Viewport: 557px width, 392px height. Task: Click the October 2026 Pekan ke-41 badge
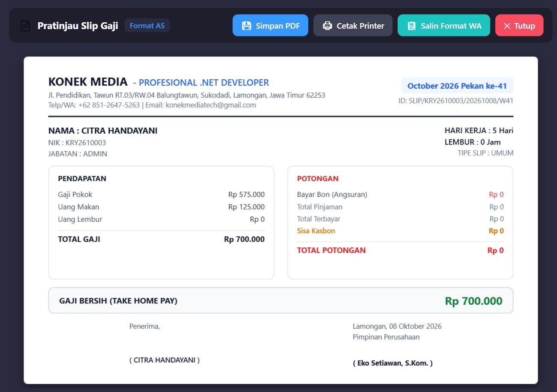point(457,86)
